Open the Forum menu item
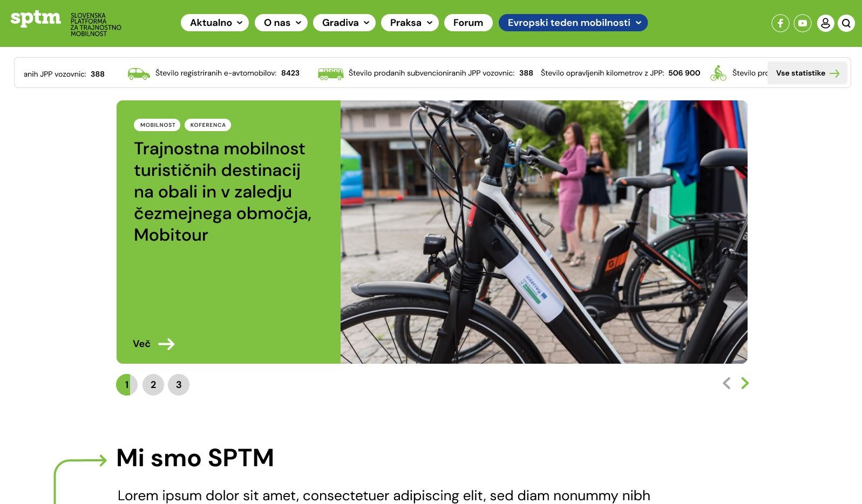 click(468, 23)
